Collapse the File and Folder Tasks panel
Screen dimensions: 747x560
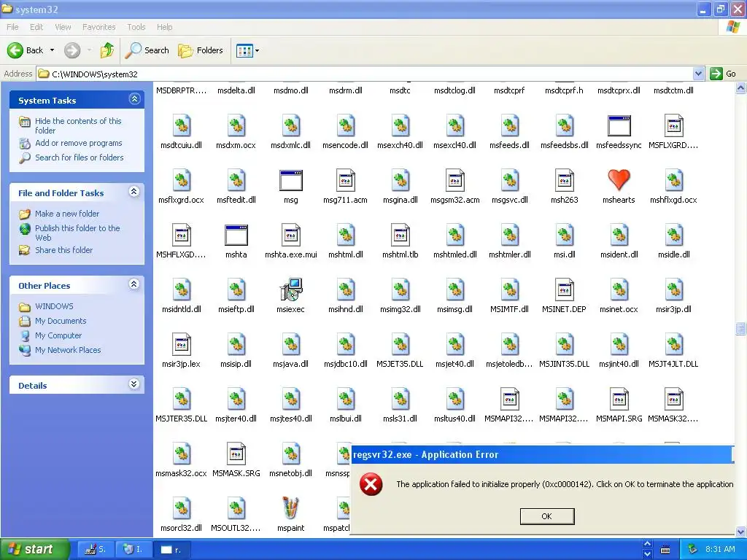[x=134, y=192]
